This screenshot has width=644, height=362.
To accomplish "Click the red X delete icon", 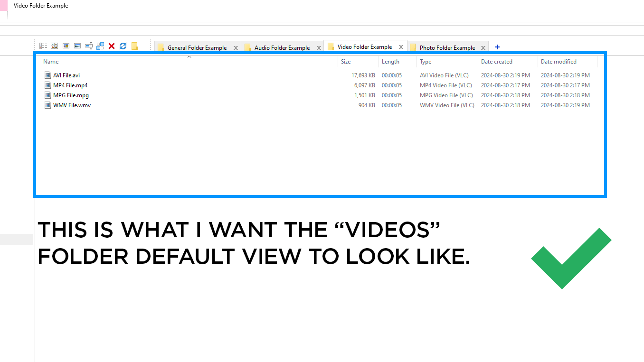I will pos(112,46).
